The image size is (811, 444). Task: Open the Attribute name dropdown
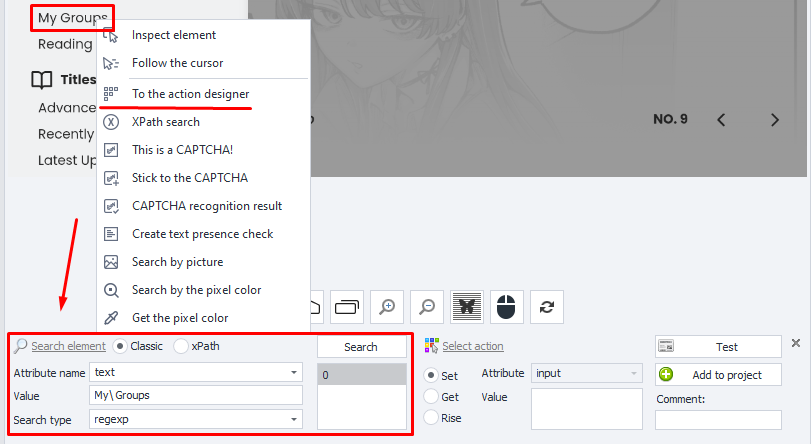click(x=294, y=372)
